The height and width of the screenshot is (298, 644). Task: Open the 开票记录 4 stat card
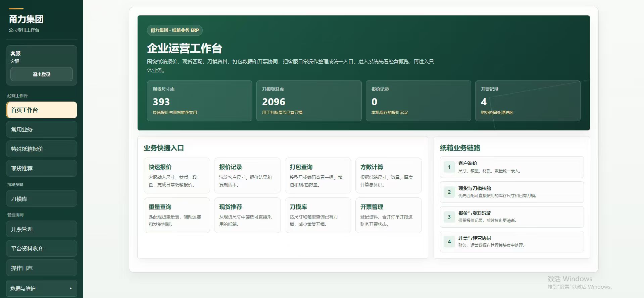(528, 101)
